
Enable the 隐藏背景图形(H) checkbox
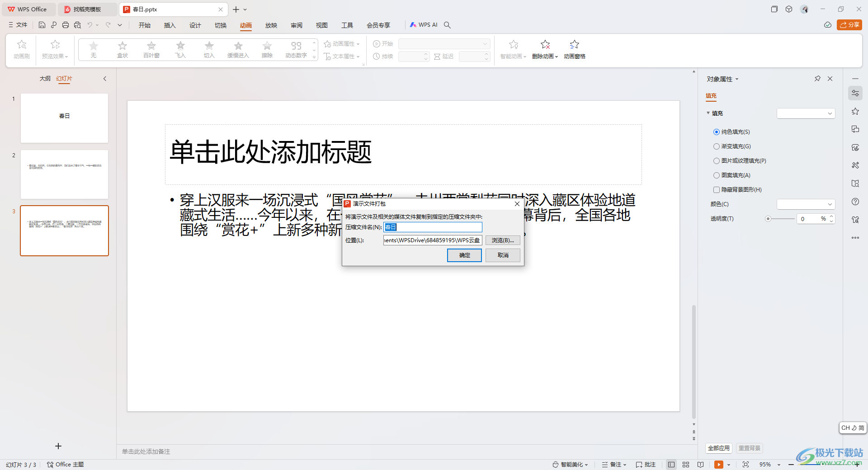click(x=717, y=190)
